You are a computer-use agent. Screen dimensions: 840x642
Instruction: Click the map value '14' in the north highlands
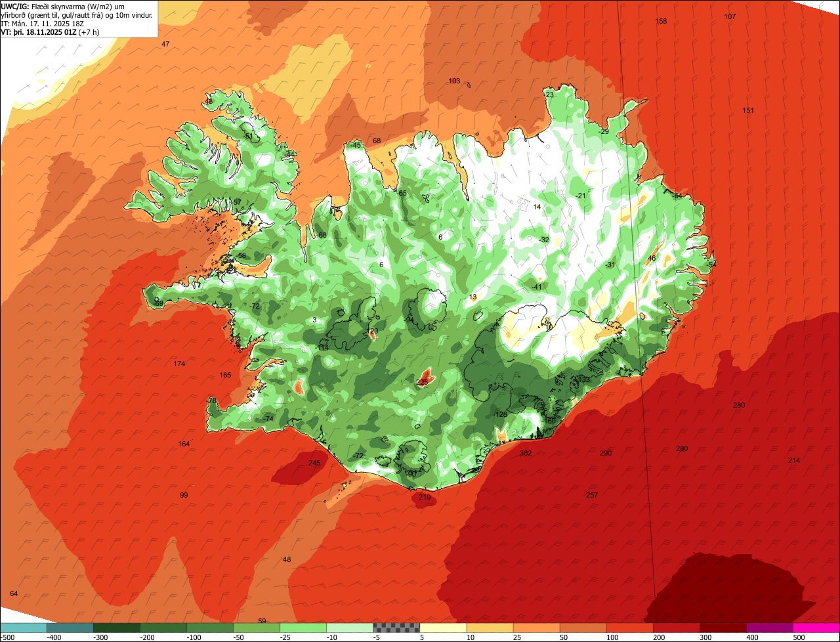537,207
